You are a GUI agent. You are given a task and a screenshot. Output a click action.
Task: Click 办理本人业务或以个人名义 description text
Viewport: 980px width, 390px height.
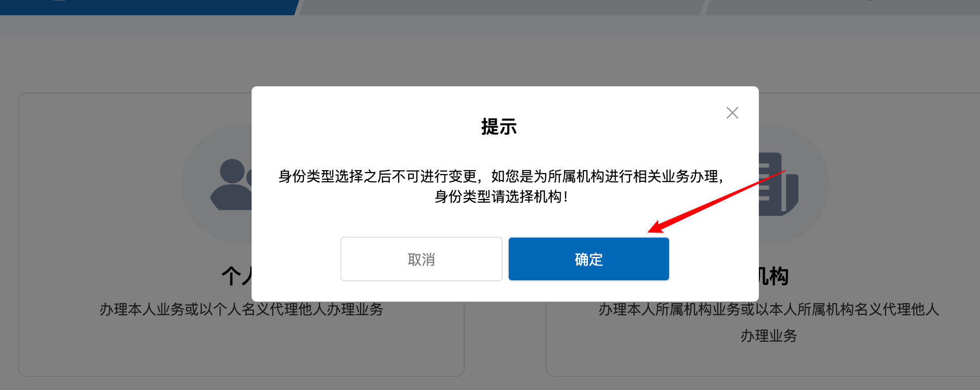(x=241, y=309)
